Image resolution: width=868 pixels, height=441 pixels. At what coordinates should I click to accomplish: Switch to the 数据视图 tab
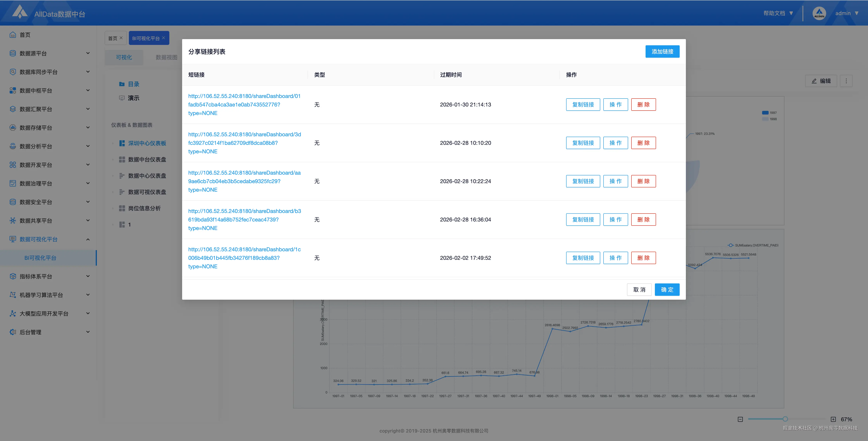click(x=166, y=57)
